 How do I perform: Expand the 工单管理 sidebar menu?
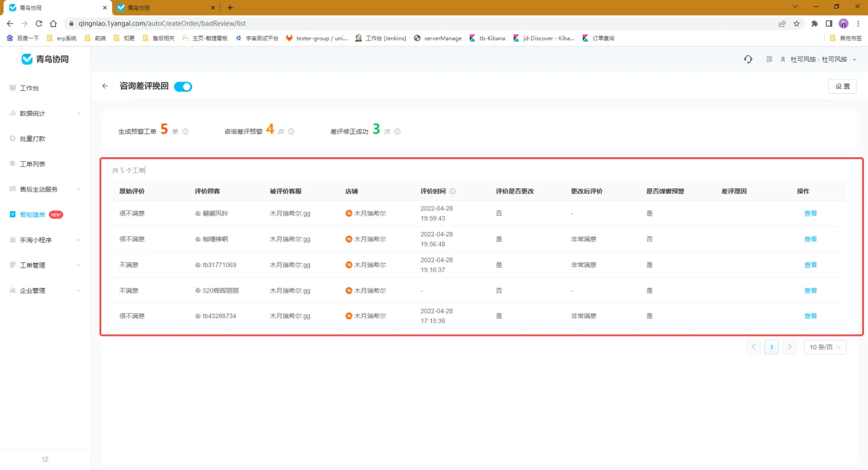pyautogui.click(x=45, y=265)
